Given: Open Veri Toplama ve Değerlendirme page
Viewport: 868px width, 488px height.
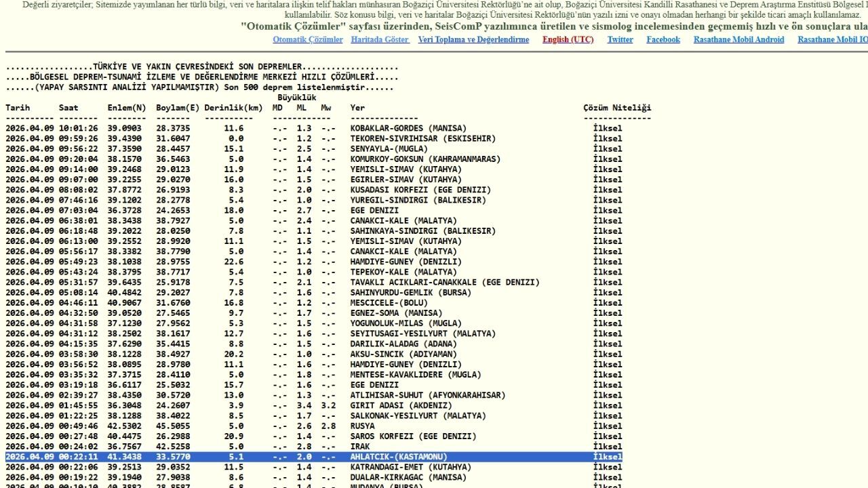Looking at the screenshot, I should (x=473, y=40).
